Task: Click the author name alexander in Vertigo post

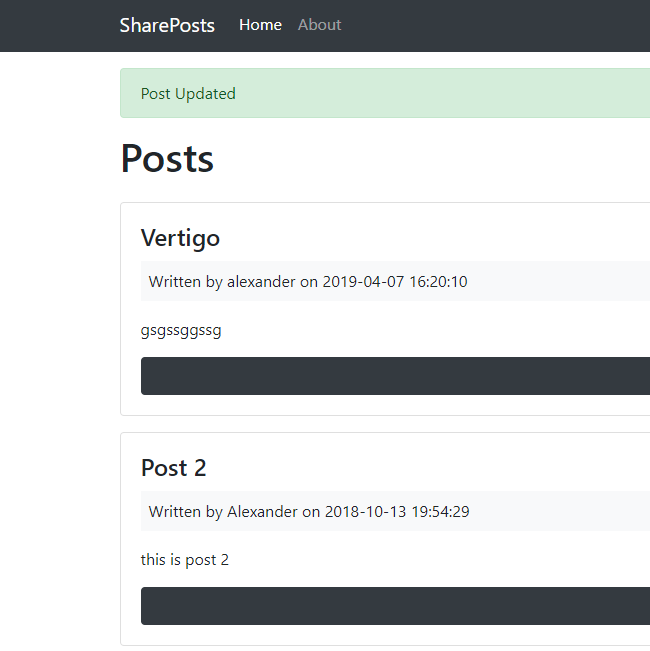Action: 261,282
